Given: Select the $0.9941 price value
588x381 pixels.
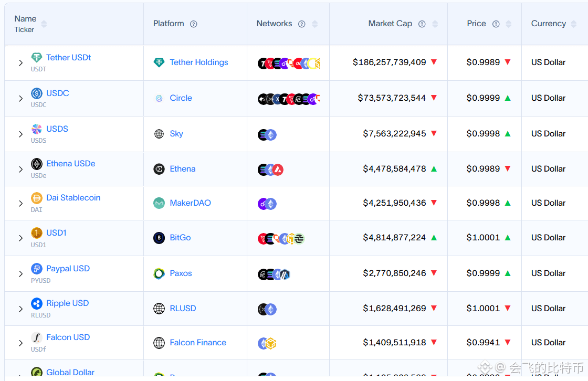Looking at the screenshot, I should click(x=483, y=342).
